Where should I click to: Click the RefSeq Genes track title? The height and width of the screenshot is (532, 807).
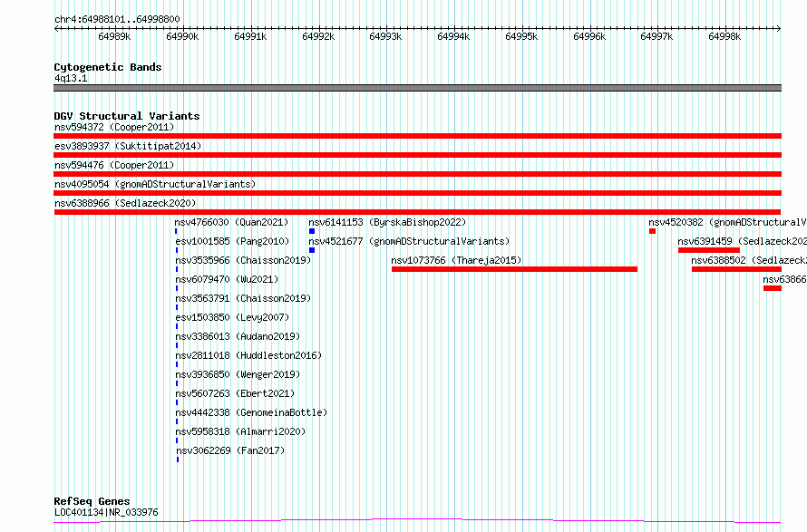92,502
